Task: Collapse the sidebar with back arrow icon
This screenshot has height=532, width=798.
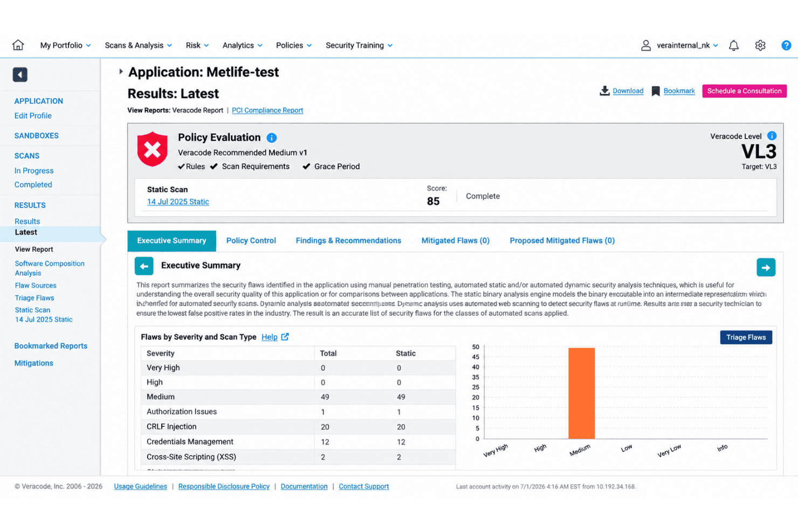Action: click(20, 74)
